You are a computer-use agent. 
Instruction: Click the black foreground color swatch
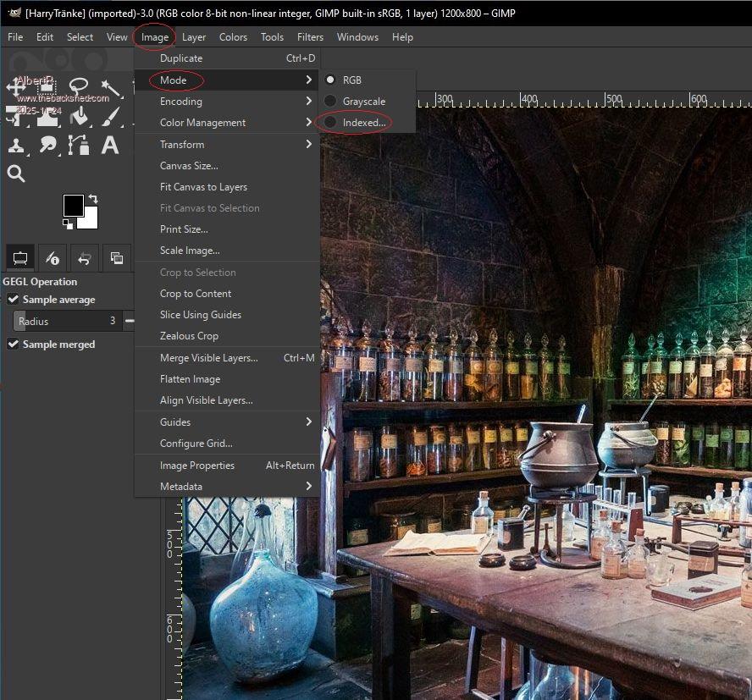[x=73, y=205]
